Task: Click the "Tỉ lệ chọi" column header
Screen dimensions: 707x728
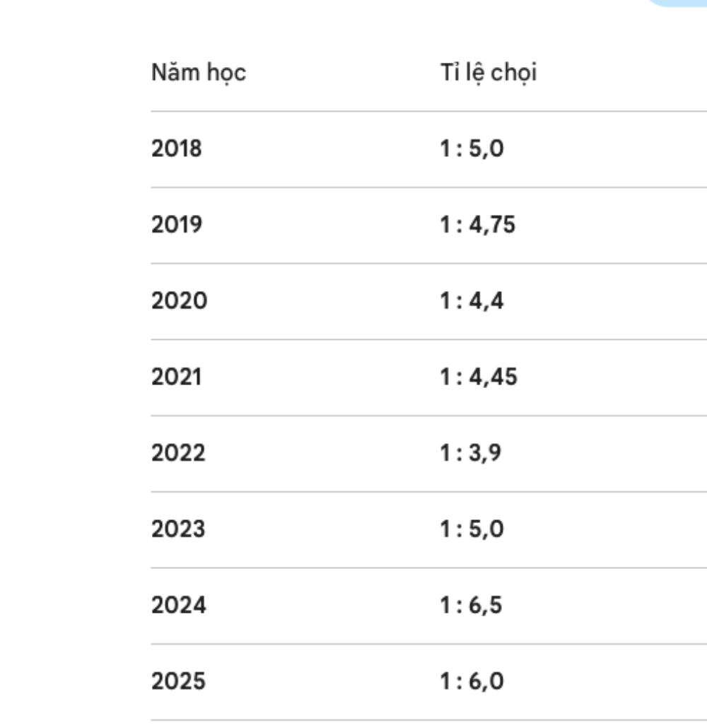Action: [x=488, y=73]
